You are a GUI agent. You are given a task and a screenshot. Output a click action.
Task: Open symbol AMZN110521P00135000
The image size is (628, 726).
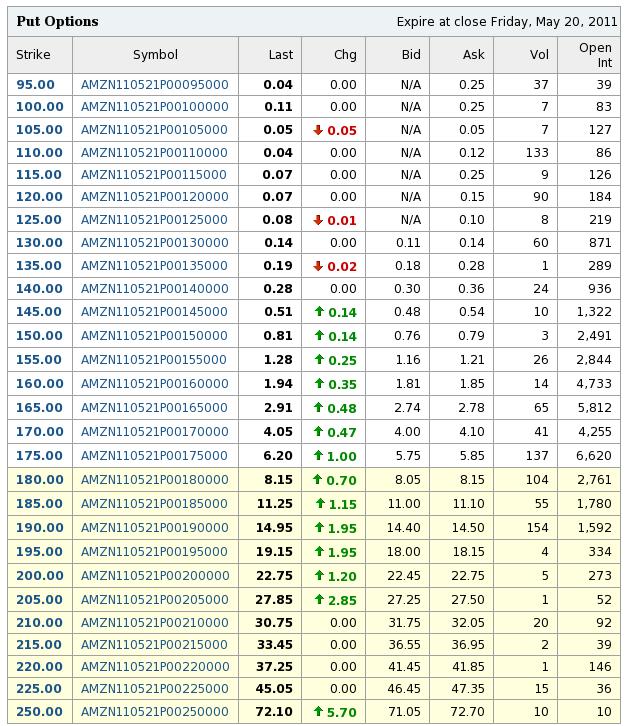[154, 266]
